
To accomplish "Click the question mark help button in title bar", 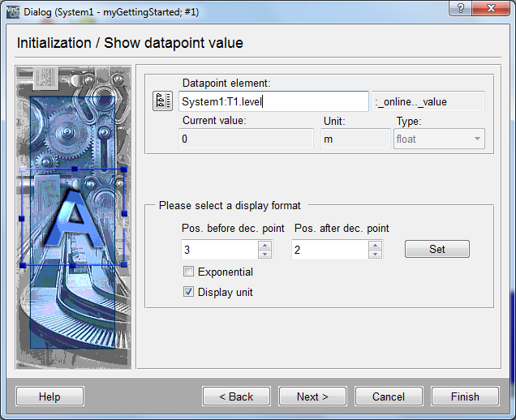I will point(460,8).
